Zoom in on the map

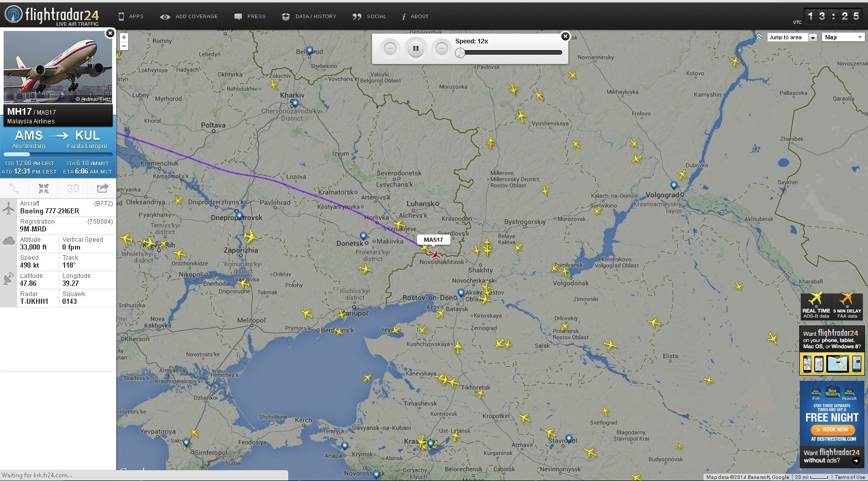coord(123,37)
